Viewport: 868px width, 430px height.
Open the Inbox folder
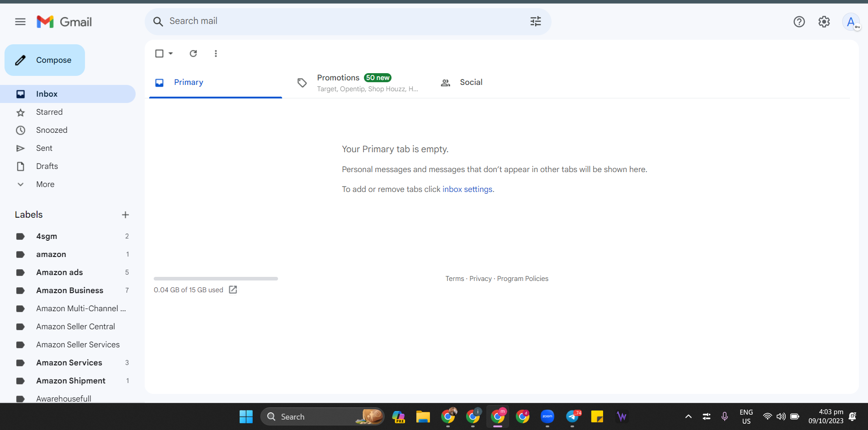pyautogui.click(x=68, y=94)
